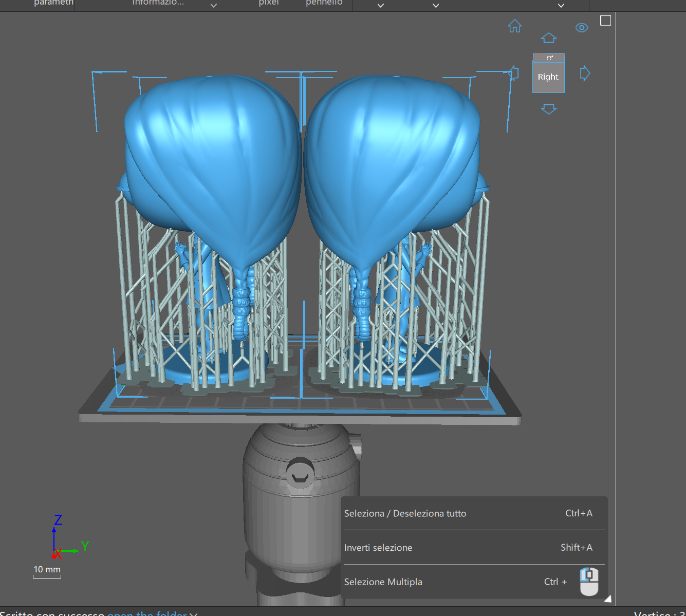Toggle the eye visibility icon
Viewport: 686px width, 616px height.
pyautogui.click(x=582, y=28)
